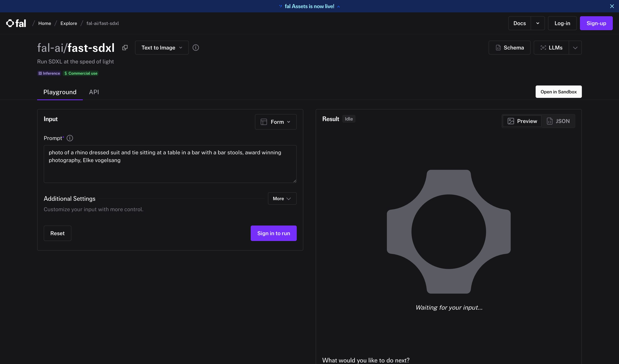The width and height of the screenshot is (619, 364).
Task: Click the fal-ai/fast-sdxl breadcrumb
Action: (x=103, y=23)
